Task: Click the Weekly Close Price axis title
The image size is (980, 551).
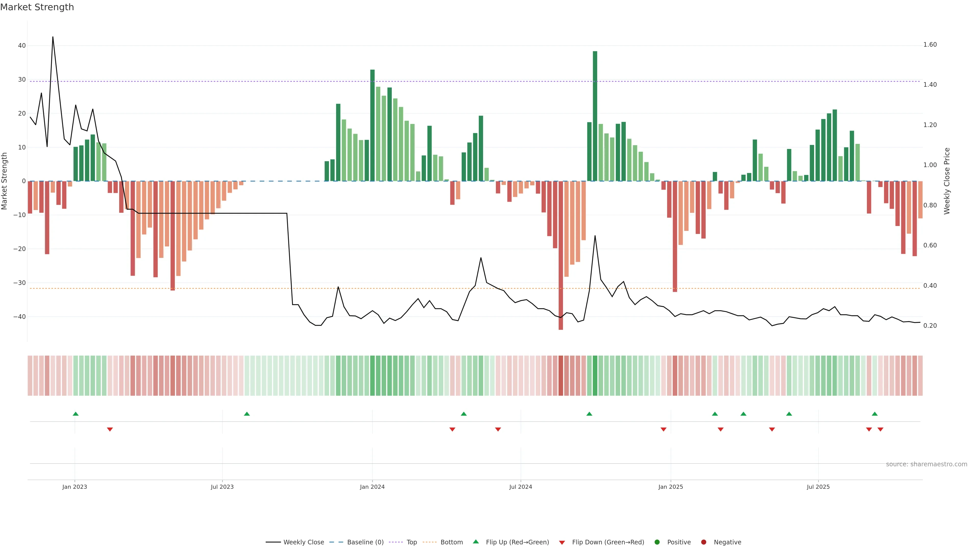Action: click(x=947, y=181)
